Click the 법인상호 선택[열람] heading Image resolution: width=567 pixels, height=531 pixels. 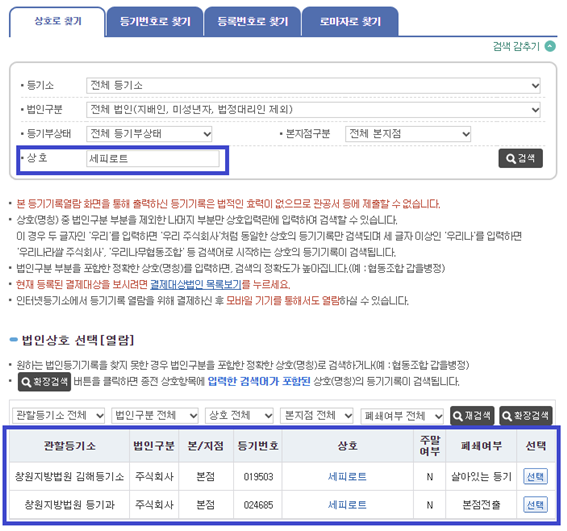tap(78, 340)
